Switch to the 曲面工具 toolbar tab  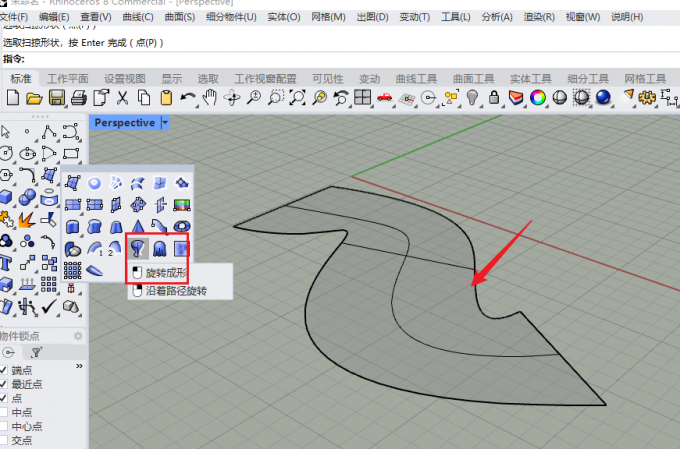[x=474, y=79]
